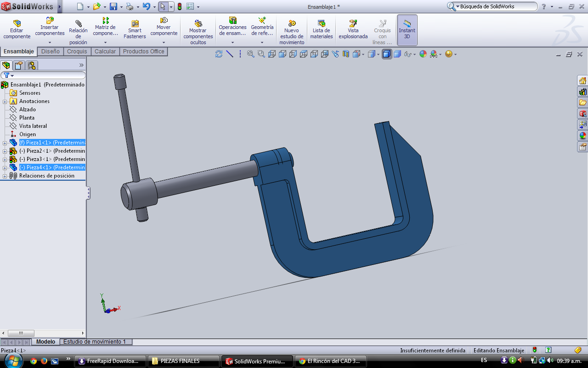Viewport: 588px width, 368px height.
Task: Switch to the Diseño tab
Action: coord(51,52)
